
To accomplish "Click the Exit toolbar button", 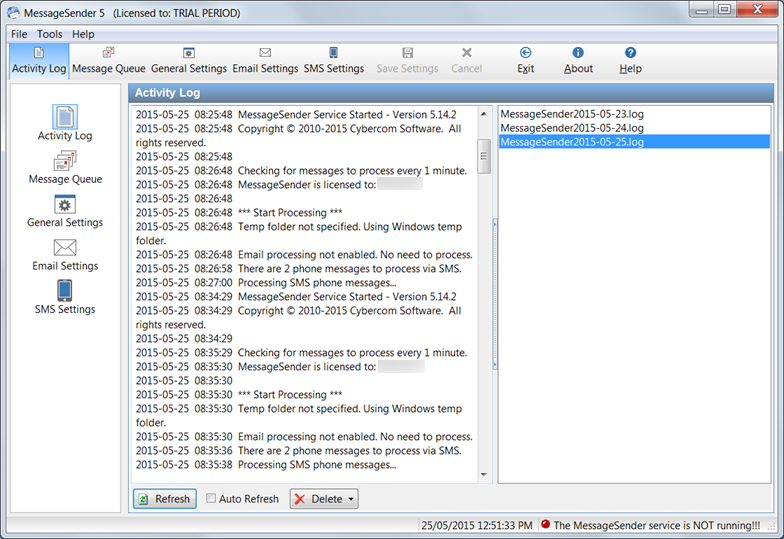I will click(x=526, y=61).
